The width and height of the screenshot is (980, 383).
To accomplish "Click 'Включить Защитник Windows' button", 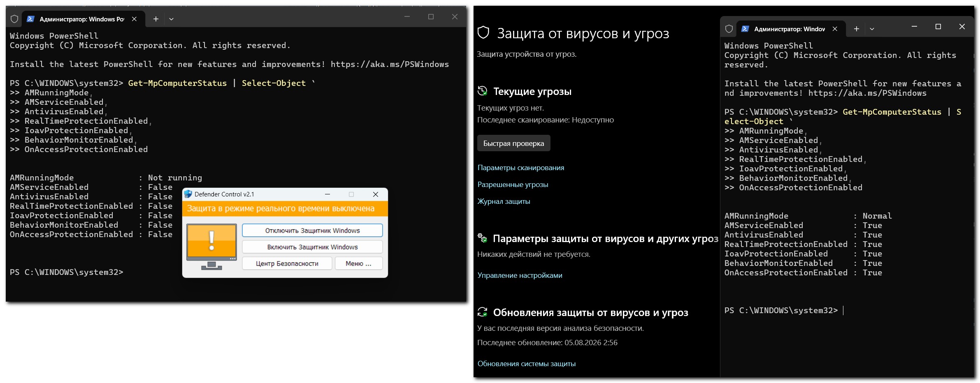I will pos(312,247).
